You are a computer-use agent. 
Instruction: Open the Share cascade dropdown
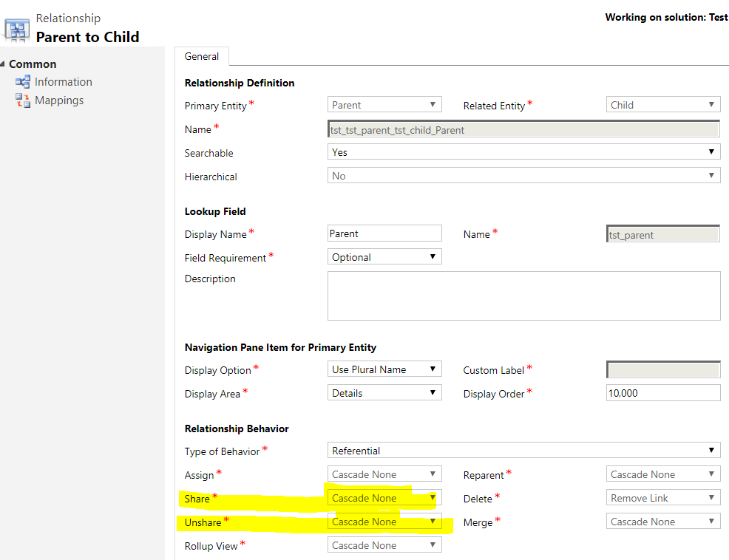pos(384,498)
